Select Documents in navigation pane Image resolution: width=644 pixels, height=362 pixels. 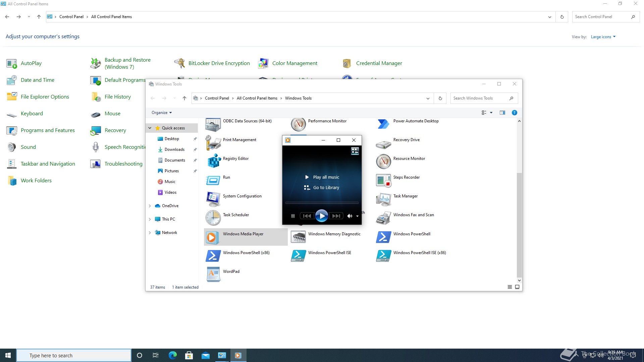coord(175,160)
